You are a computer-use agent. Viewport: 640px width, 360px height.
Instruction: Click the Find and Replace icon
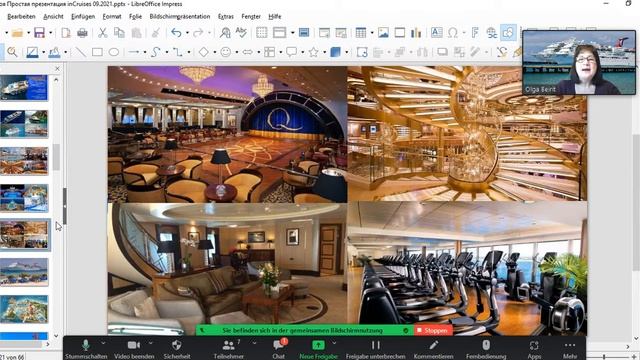coord(224,33)
